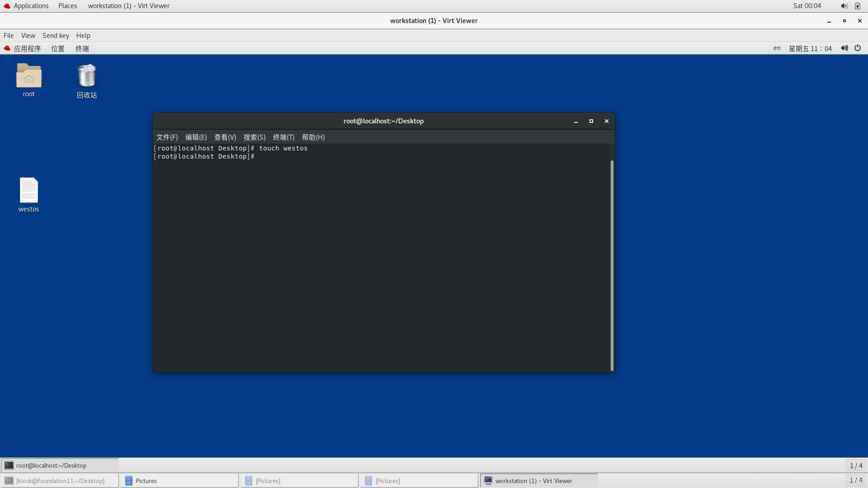The height and width of the screenshot is (488, 868).
Task: Open the en input language selector
Action: tap(777, 48)
